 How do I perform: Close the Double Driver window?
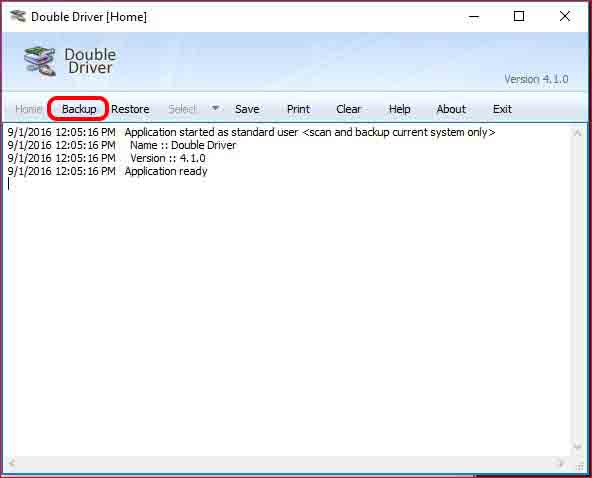565,16
